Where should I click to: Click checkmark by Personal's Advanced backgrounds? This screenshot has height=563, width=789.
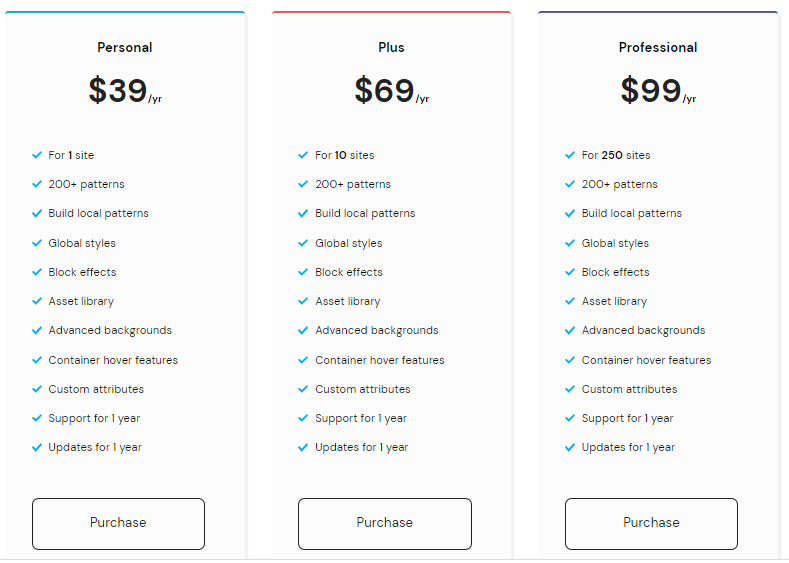[x=37, y=330]
